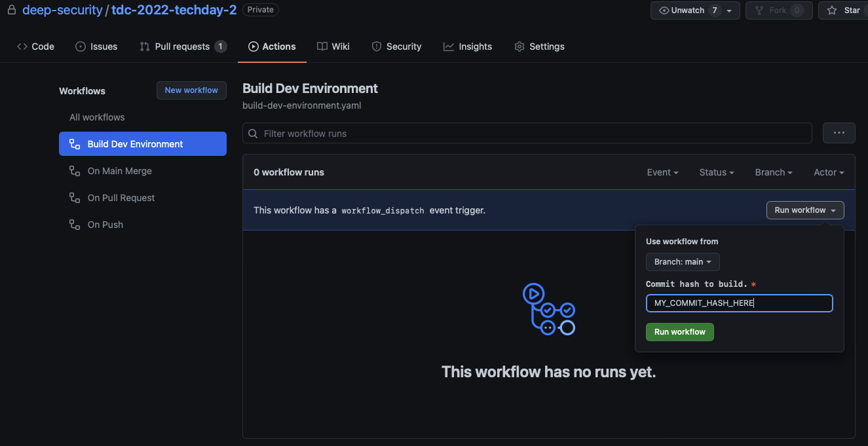Click the search magnifier in the filter box

pyautogui.click(x=253, y=134)
